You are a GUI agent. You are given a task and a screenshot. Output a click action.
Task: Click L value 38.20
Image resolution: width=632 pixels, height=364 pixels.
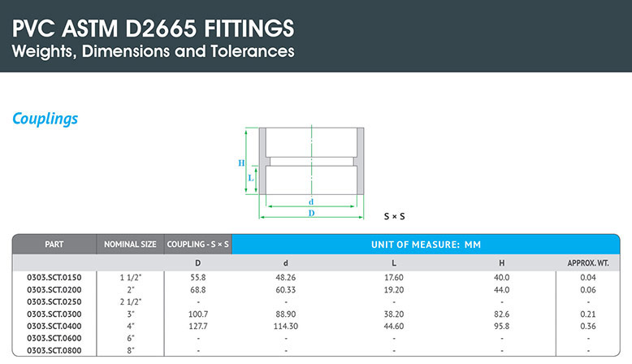click(x=394, y=314)
